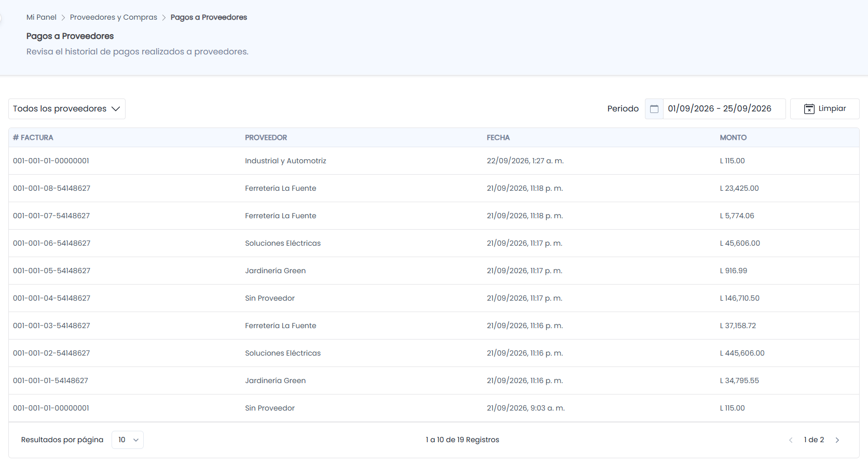Click Industrial y Automotriz provider cell

tap(285, 161)
